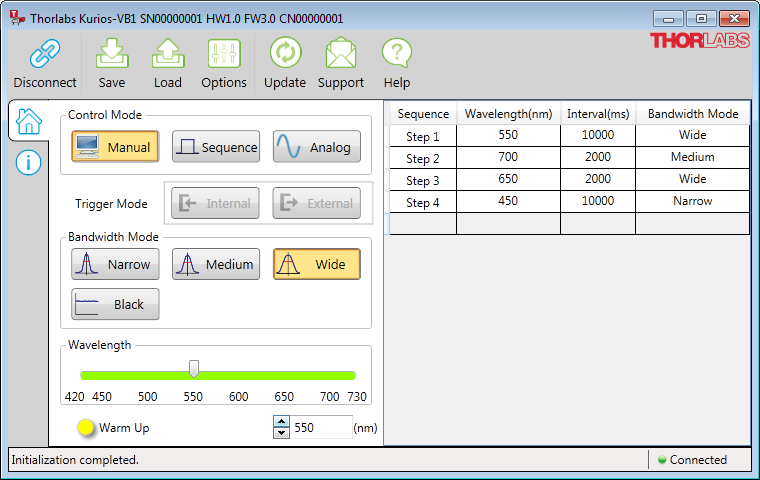Select the Step 4 row label
This screenshot has height=480, width=760.
click(423, 202)
